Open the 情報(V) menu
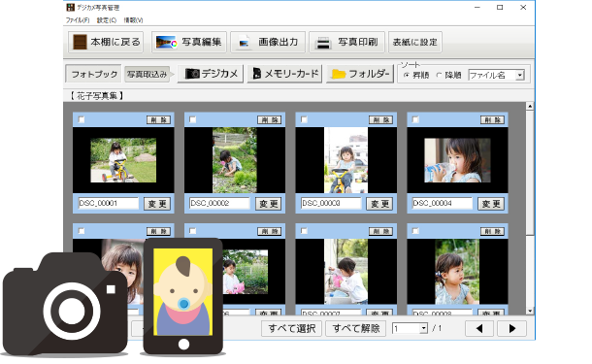The width and height of the screenshot is (592, 364). (x=133, y=20)
